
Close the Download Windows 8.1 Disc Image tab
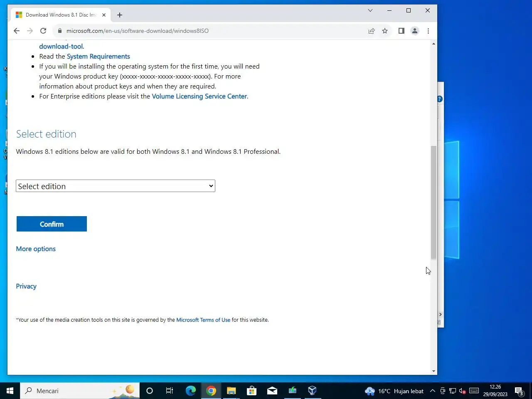[104, 15]
